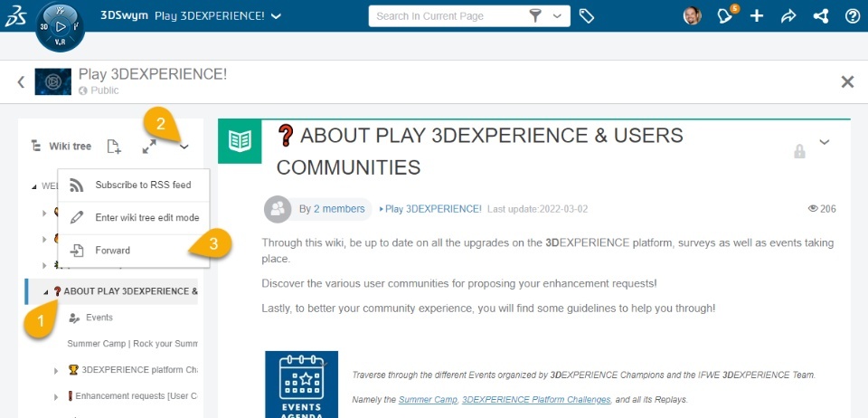Toggle the wiki tree options chevron

click(x=184, y=147)
